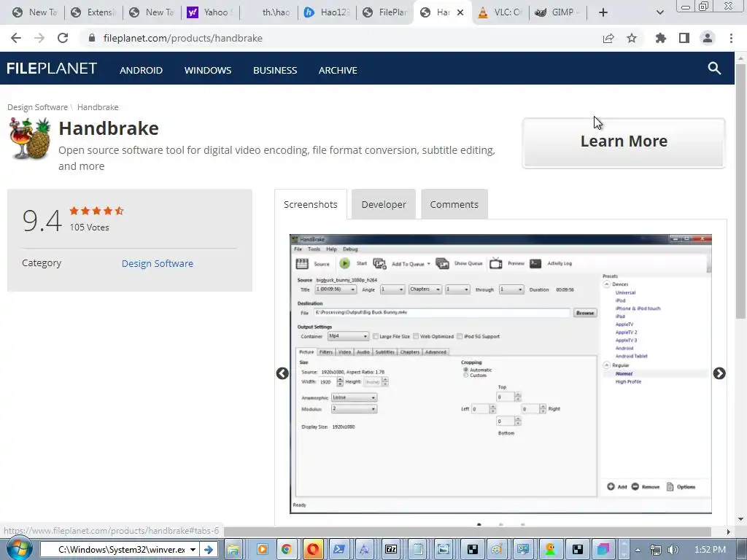Switch to the FilePlanet tab
747x560 pixels.
point(385,12)
